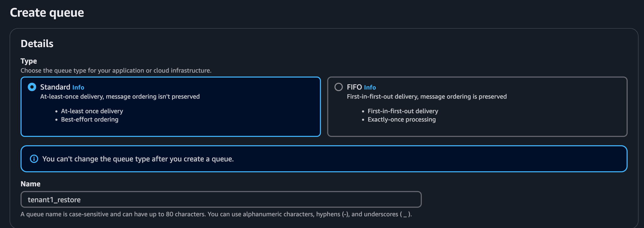Select the Standard queue type radio button
The image size is (644, 228).
(x=32, y=87)
